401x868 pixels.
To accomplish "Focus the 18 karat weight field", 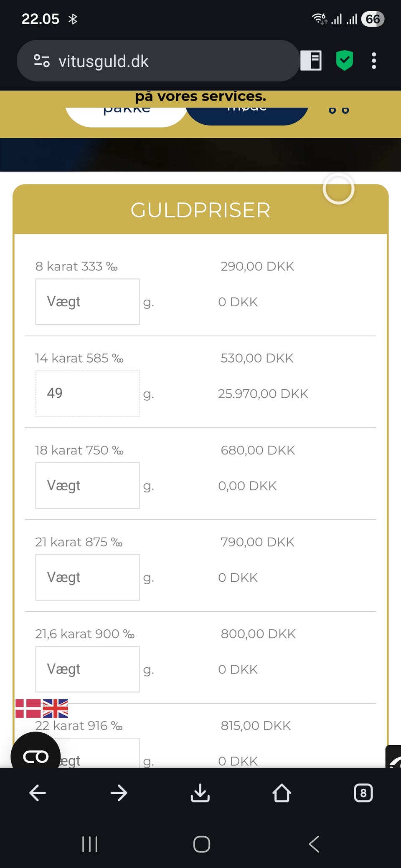I will [x=87, y=485].
